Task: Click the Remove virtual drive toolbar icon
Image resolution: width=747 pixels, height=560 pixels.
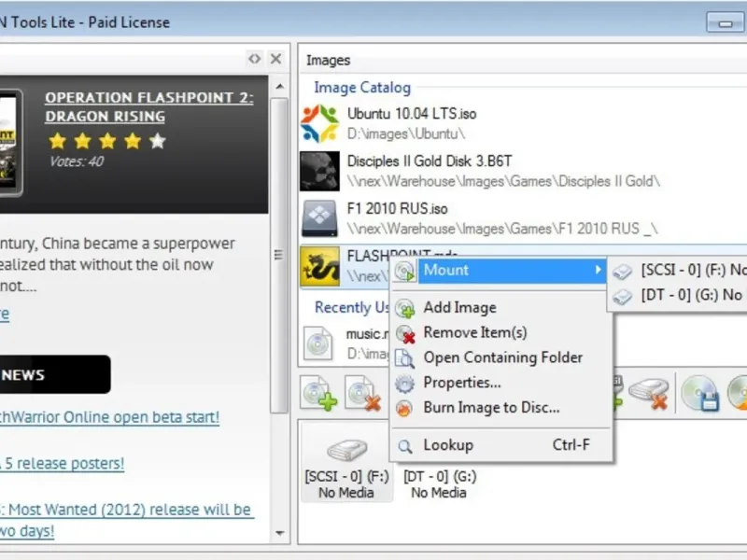Action: pyautogui.click(x=650, y=393)
